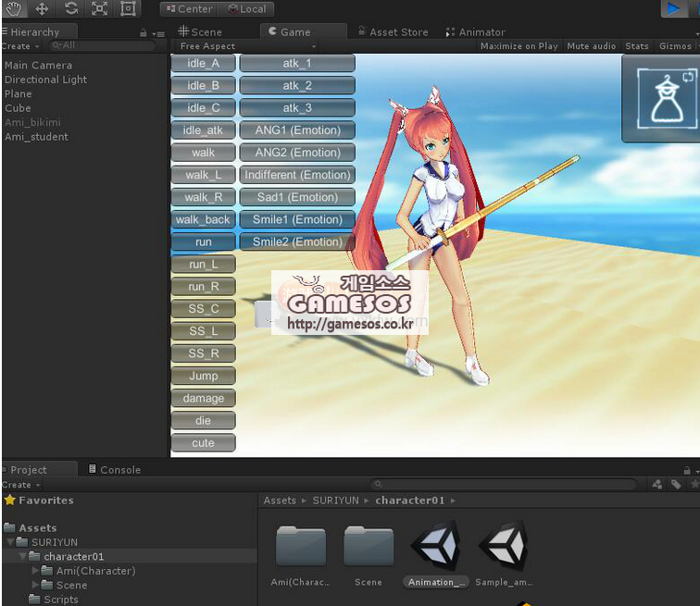Play the damage animation
This screenshot has height=606, width=700.
point(203,398)
